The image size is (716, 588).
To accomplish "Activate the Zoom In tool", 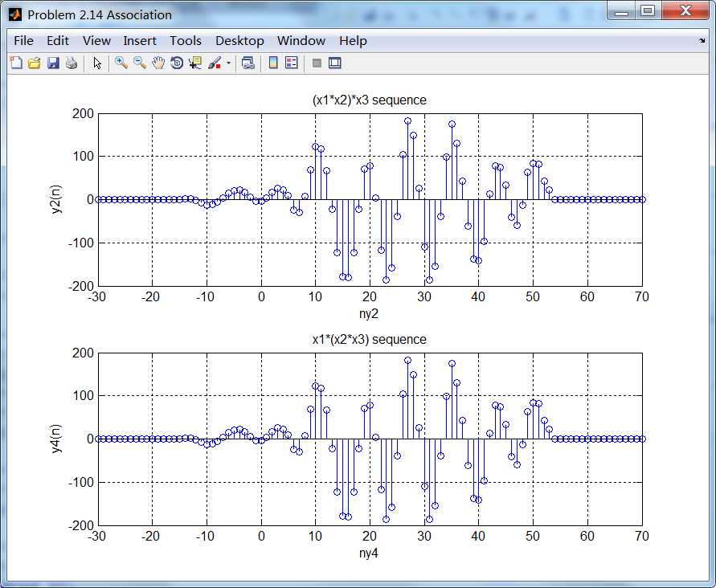I will point(121,63).
